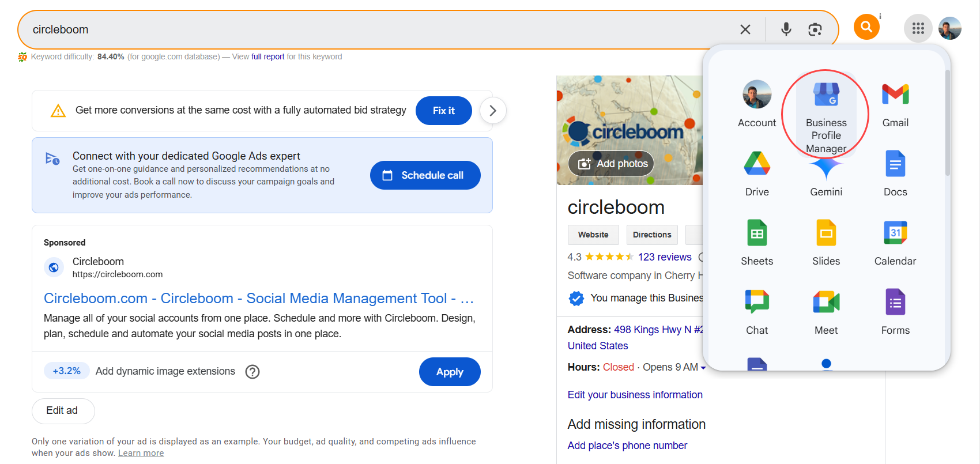
Task: Open the 123 reviews link
Action: 664,257
